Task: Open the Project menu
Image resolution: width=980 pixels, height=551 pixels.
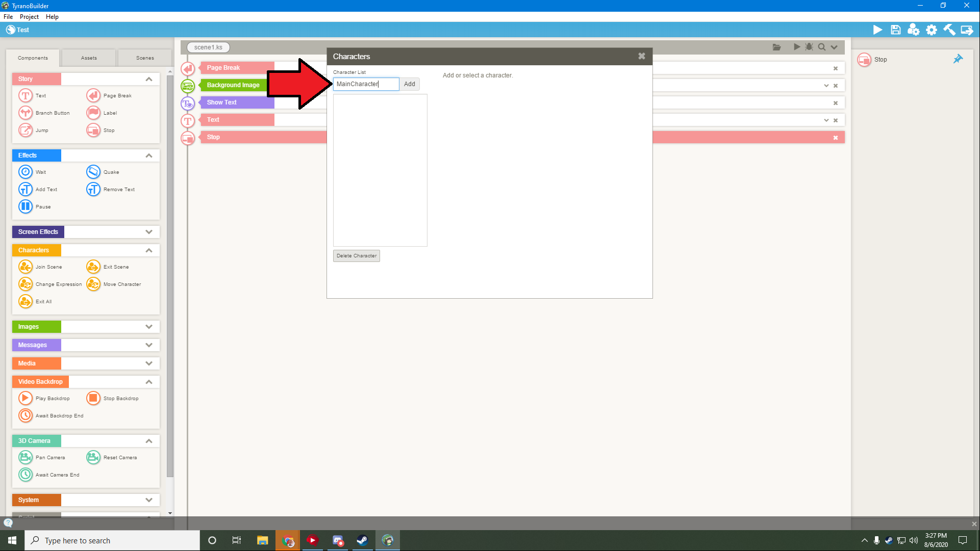Action: (x=29, y=17)
